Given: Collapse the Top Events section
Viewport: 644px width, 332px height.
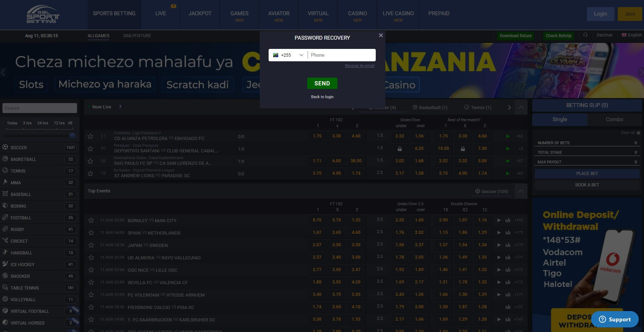Looking at the screenshot, I should coord(521,191).
